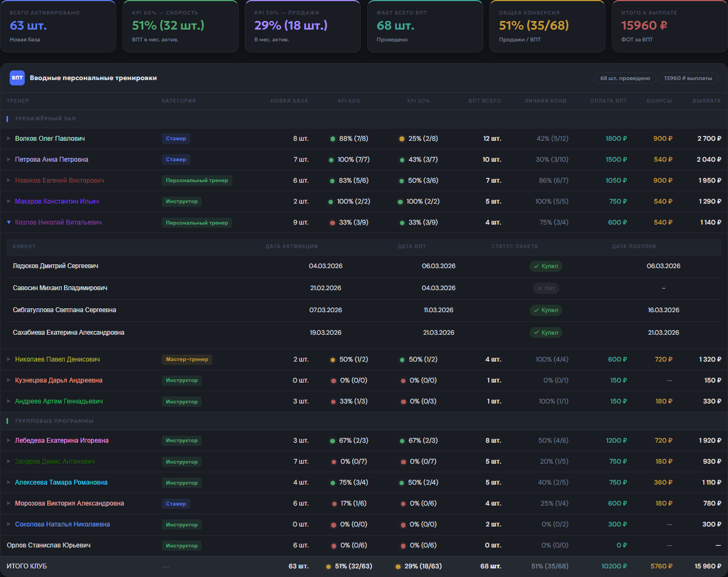
Task: Expand Соколова Наталья Николаевна row
Action: [x=9, y=524]
